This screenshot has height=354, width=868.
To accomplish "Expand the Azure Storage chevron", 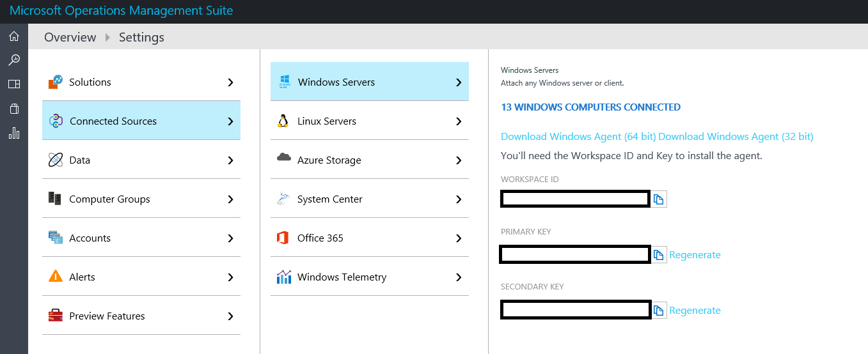I will click(x=459, y=160).
